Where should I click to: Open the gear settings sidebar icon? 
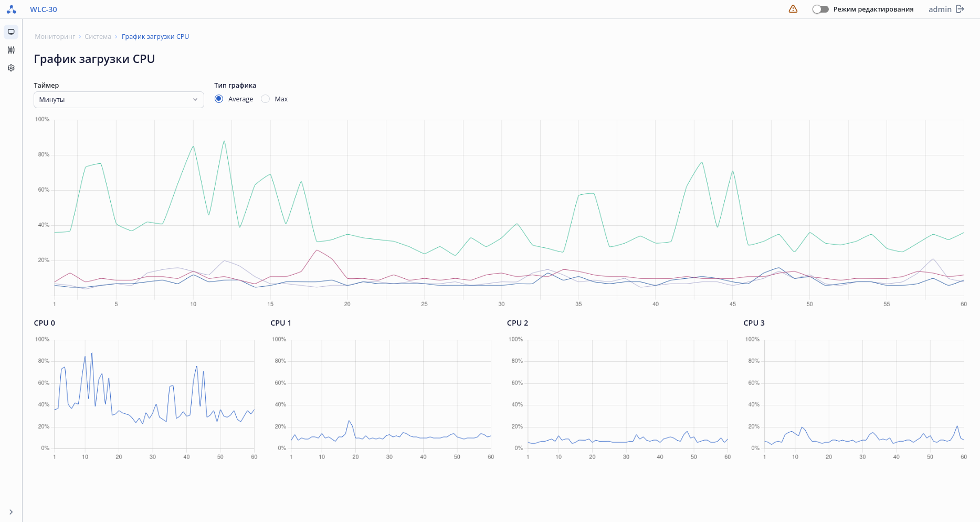coord(11,68)
